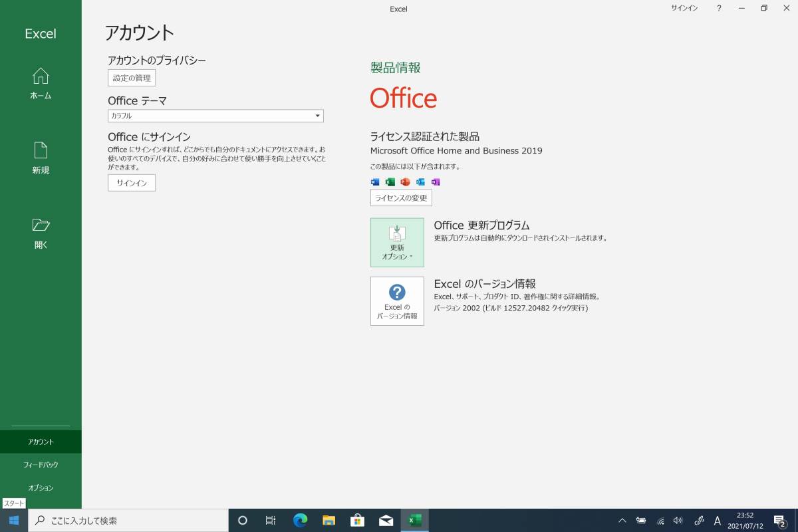Click the taskbar search box ここに入力して検索
This screenshot has height=532, width=798.
tap(126, 520)
